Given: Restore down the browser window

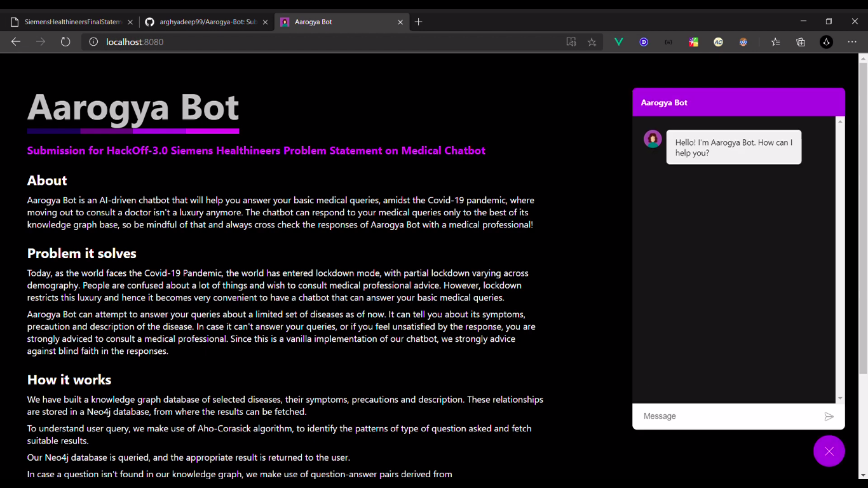Looking at the screenshot, I should [x=829, y=22].
